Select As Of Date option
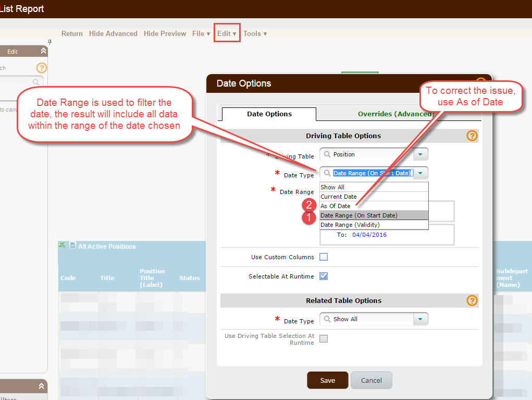Screen dimensions: 532x400 tap(374, 206)
